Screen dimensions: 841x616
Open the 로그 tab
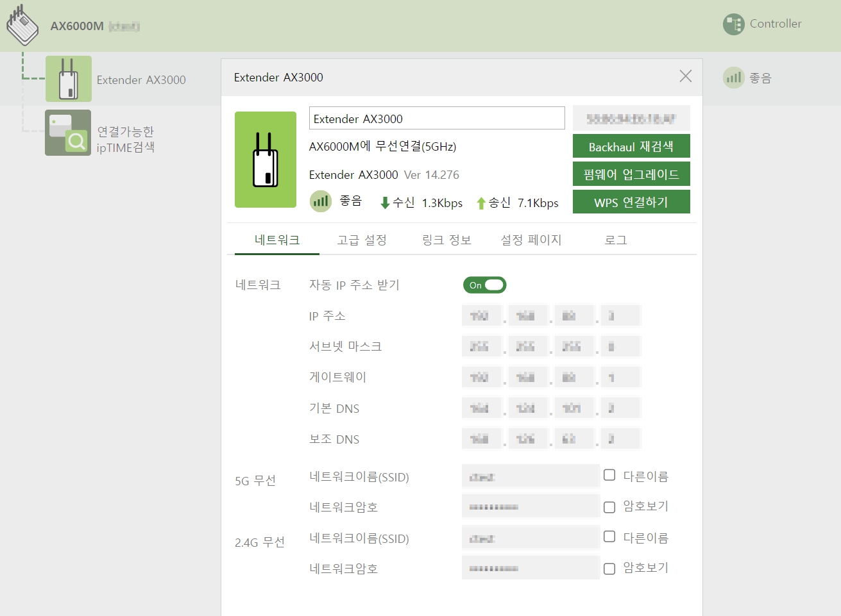pos(616,240)
